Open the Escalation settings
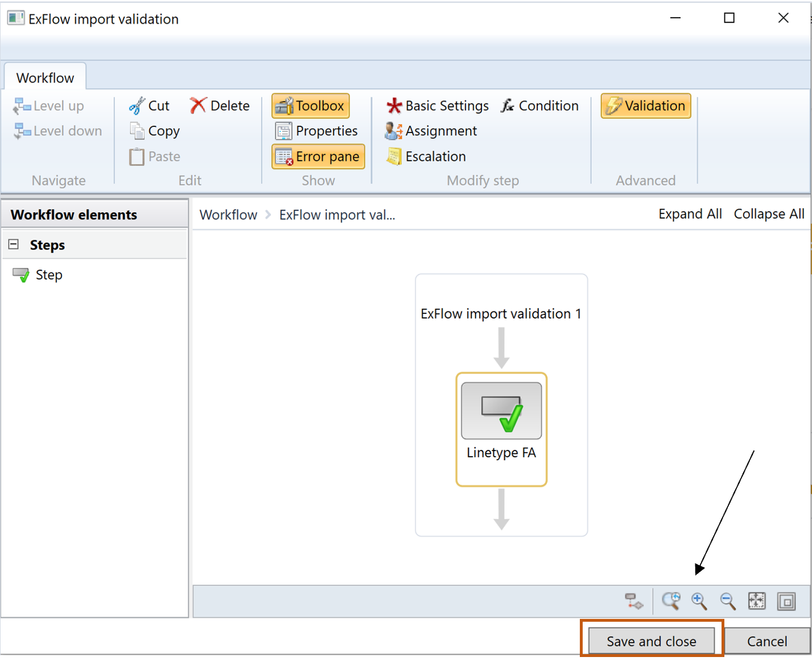Viewport: 812px width, 661px height. (426, 156)
